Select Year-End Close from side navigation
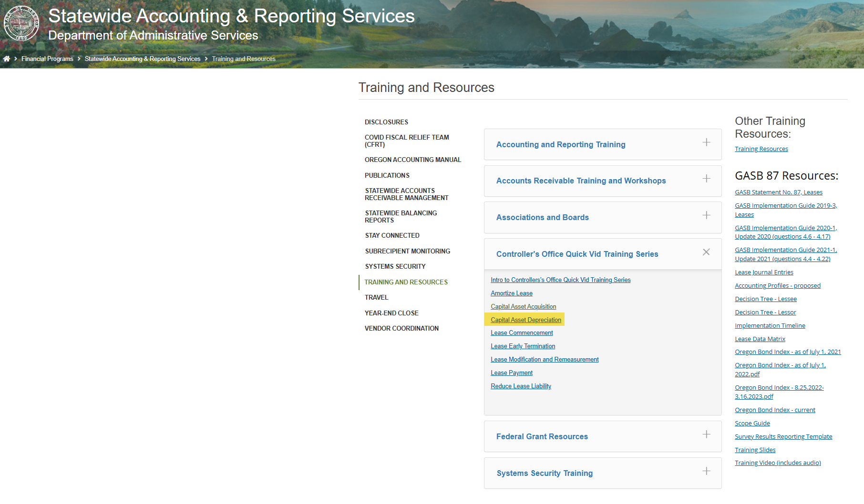The width and height of the screenshot is (864, 504). pyautogui.click(x=391, y=313)
